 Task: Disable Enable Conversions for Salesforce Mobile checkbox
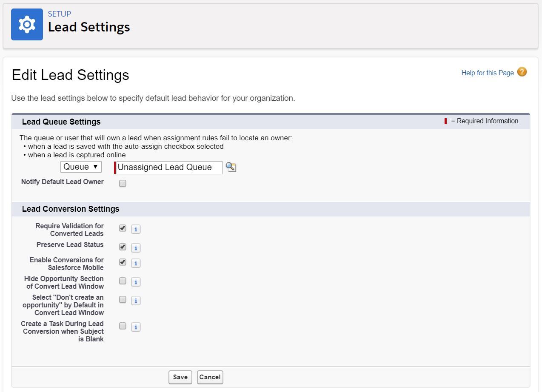[x=123, y=262]
